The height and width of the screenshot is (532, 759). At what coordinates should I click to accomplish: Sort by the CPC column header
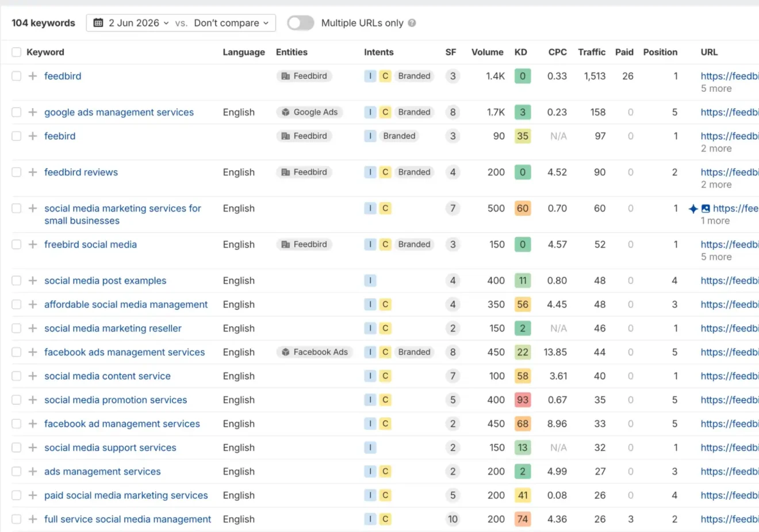[x=557, y=52]
